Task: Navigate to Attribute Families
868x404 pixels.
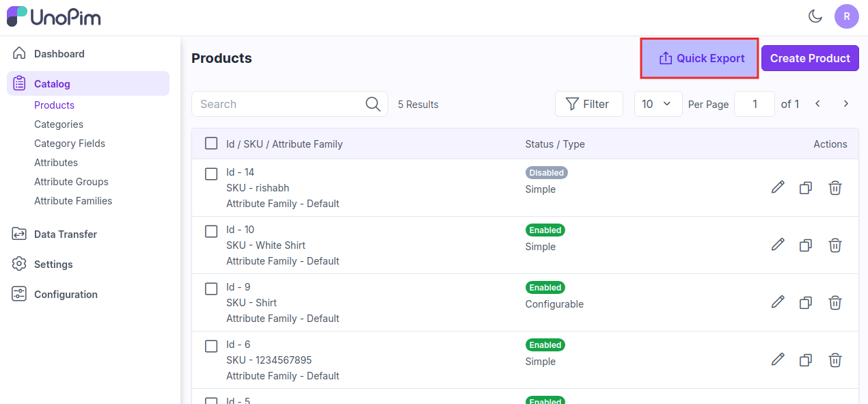Action: click(73, 201)
